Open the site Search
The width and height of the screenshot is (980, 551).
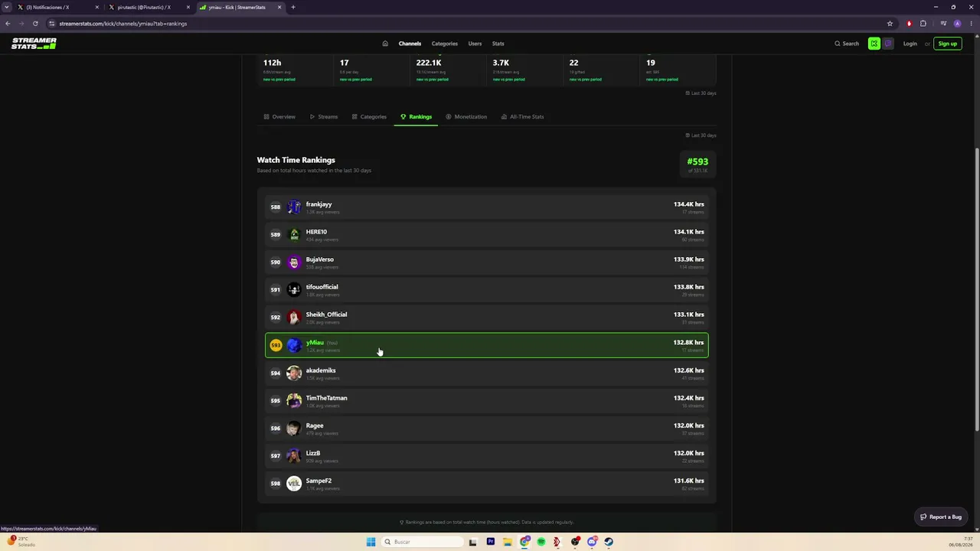(x=847, y=44)
